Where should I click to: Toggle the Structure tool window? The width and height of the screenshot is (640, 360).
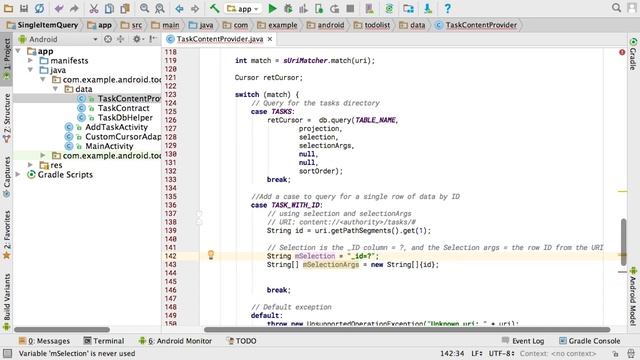point(7,118)
